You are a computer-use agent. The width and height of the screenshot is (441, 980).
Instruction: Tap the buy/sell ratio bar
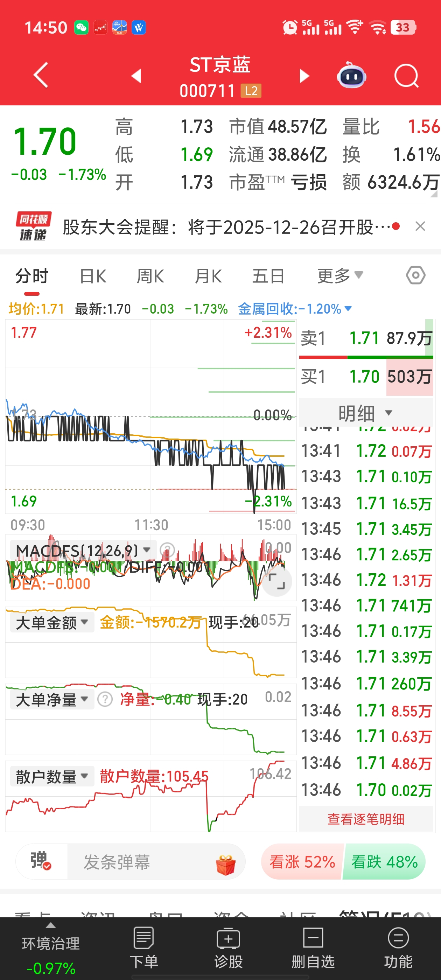366,357
